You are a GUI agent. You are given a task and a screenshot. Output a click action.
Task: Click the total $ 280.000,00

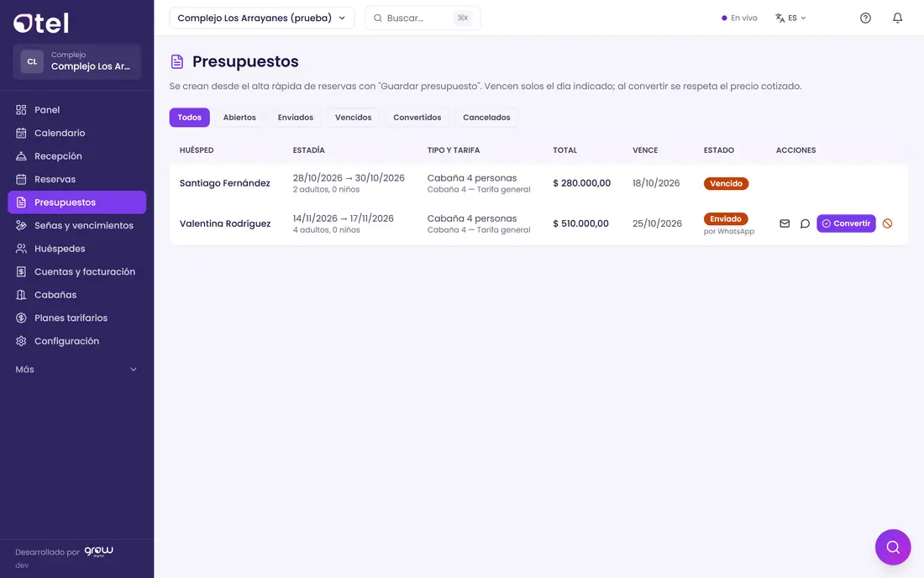pos(581,183)
